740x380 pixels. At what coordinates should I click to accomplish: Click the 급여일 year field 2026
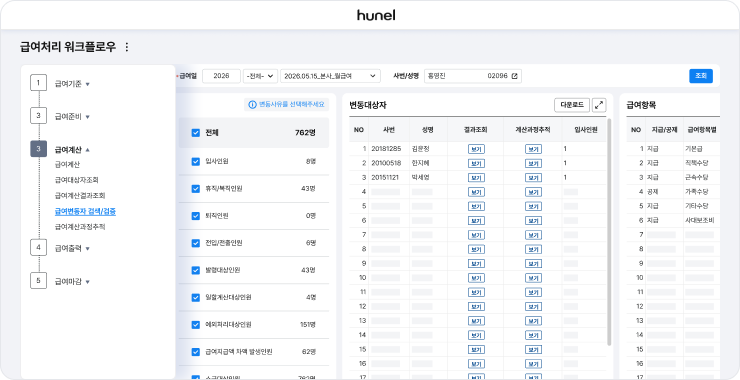coord(221,76)
